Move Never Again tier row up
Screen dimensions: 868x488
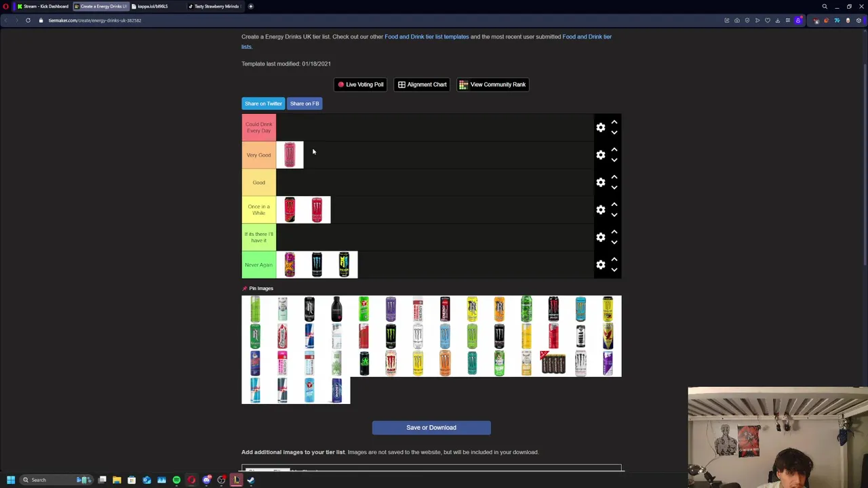tap(614, 260)
